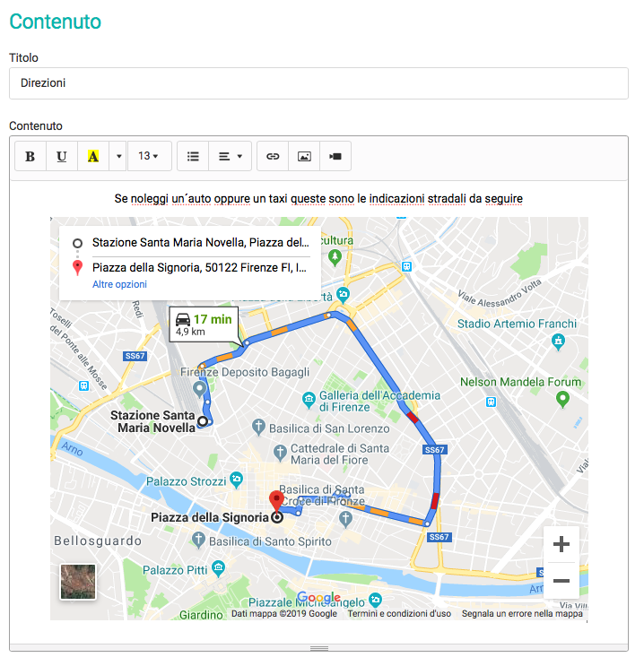
Task: Open 'Termini e condizioni d'uso' link
Action: [x=399, y=613]
